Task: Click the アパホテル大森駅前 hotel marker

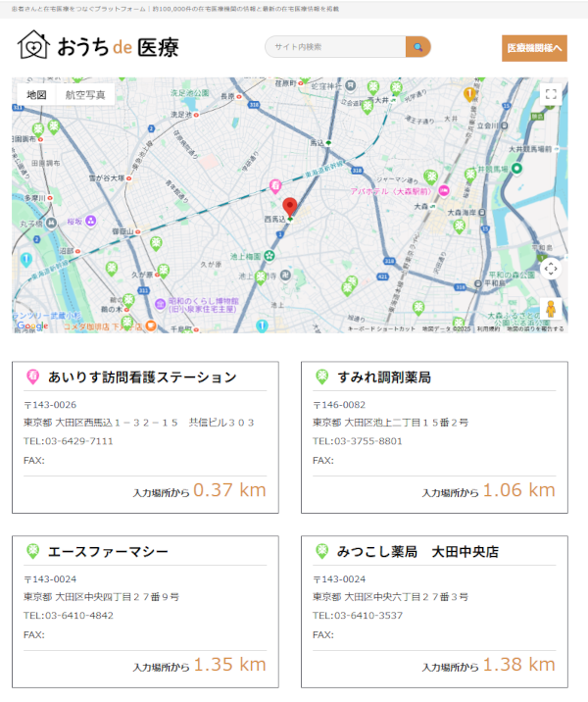Action: coord(443,191)
